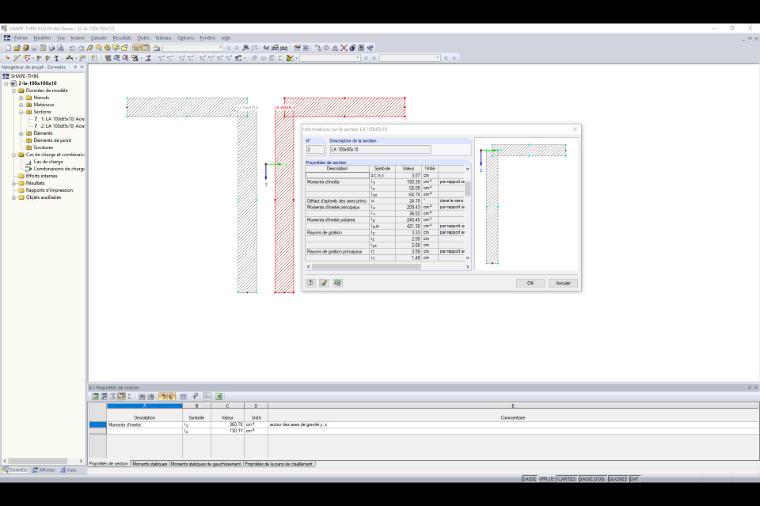Expand the Noeuds folder
760x506 pixels.
21,97
